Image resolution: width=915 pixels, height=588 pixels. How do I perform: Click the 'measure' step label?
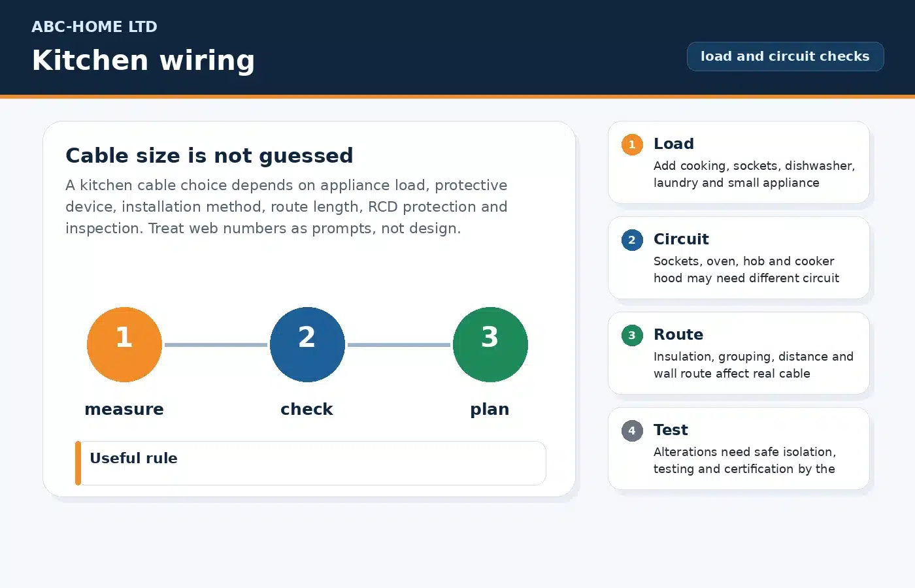124,409
